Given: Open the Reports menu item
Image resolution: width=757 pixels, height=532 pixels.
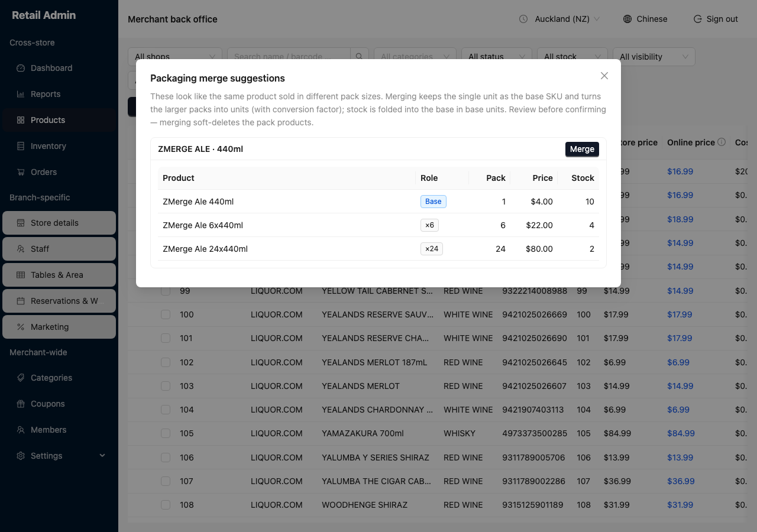Looking at the screenshot, I should coord(59,94).
